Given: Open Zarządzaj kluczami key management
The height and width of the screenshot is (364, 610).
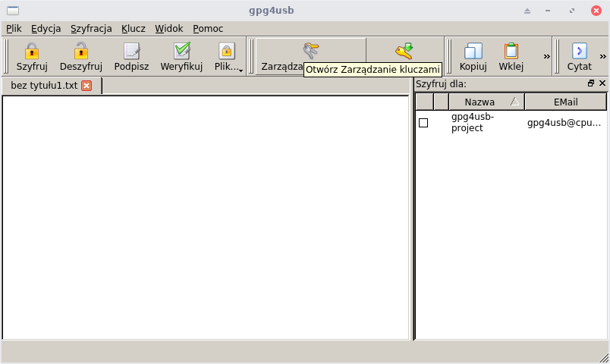Looking at the screenshot, I should coord(310,56).
